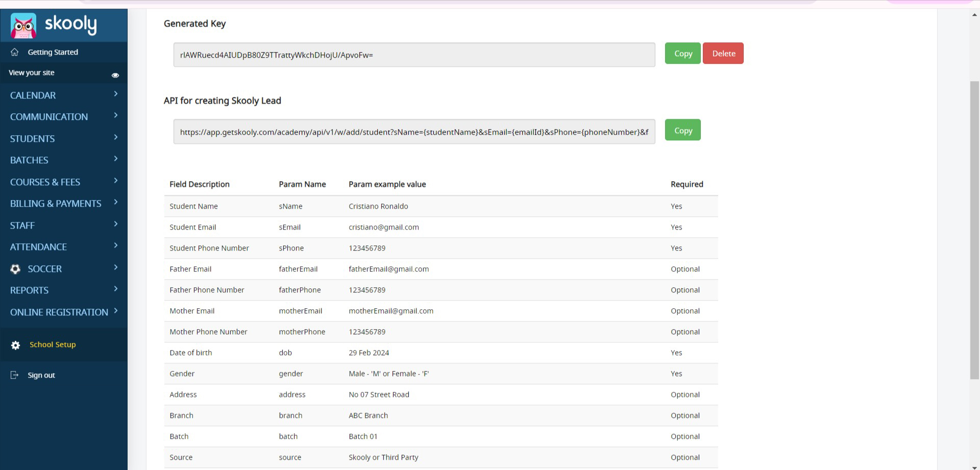Open the ONLINE REGISTRATION menu

click(x=59, y=312)
